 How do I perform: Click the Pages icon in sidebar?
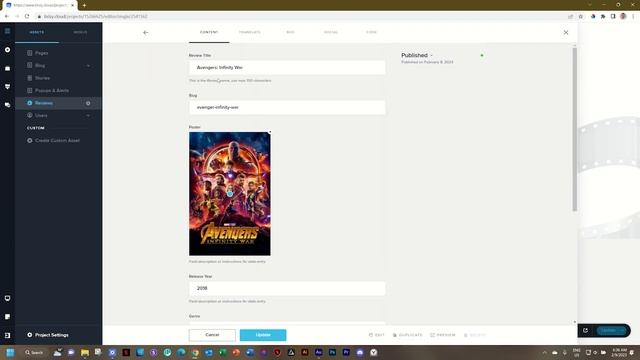[x=29, y=53]
